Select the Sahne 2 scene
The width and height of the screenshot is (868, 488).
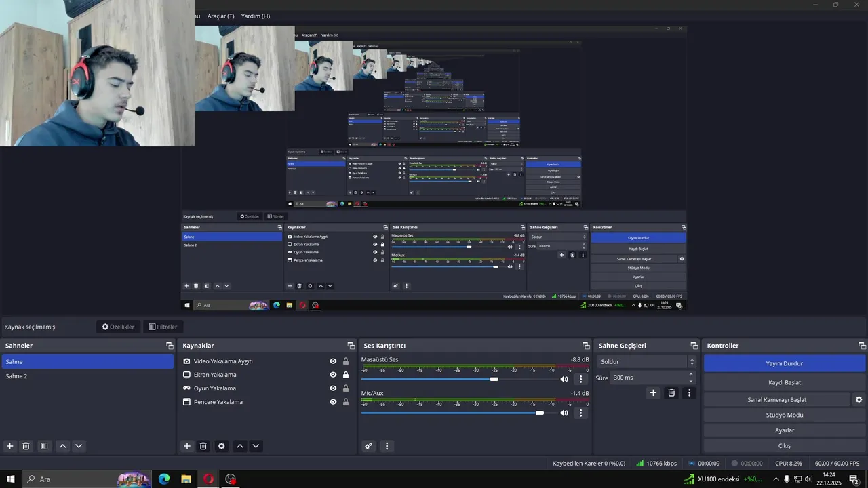click(87, 376)
